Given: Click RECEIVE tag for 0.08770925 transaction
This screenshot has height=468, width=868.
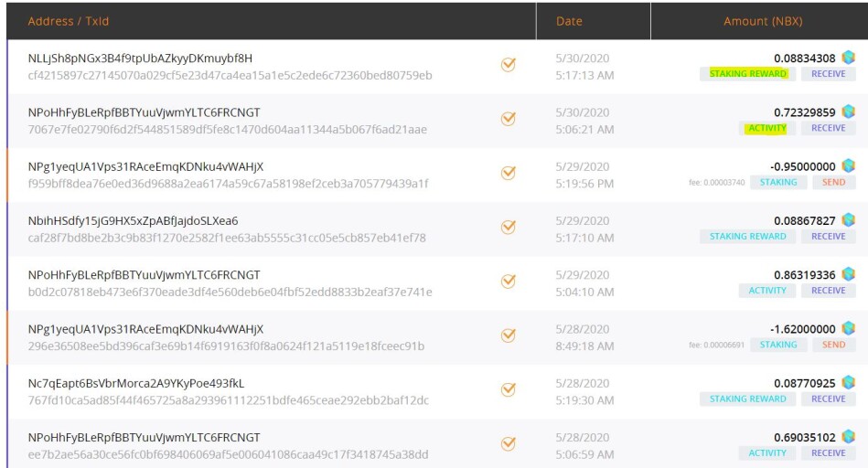Looking at the screenshot, I should [828, 399].
